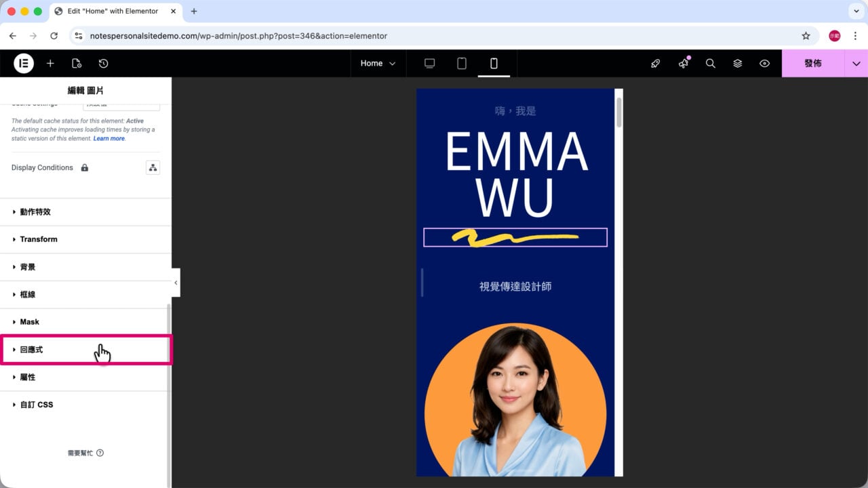Open the Home page dropdown

coord(378,63)
